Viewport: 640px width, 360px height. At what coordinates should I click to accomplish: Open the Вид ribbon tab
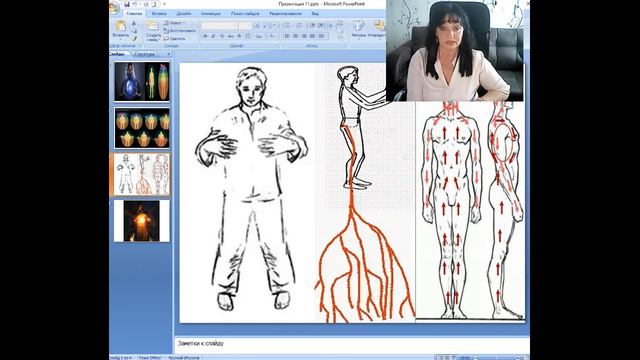click(x=315, y=13)
